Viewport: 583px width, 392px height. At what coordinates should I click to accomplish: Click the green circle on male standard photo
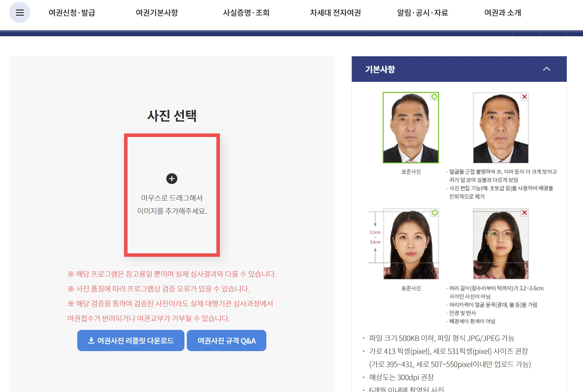[x=434, y=97]
